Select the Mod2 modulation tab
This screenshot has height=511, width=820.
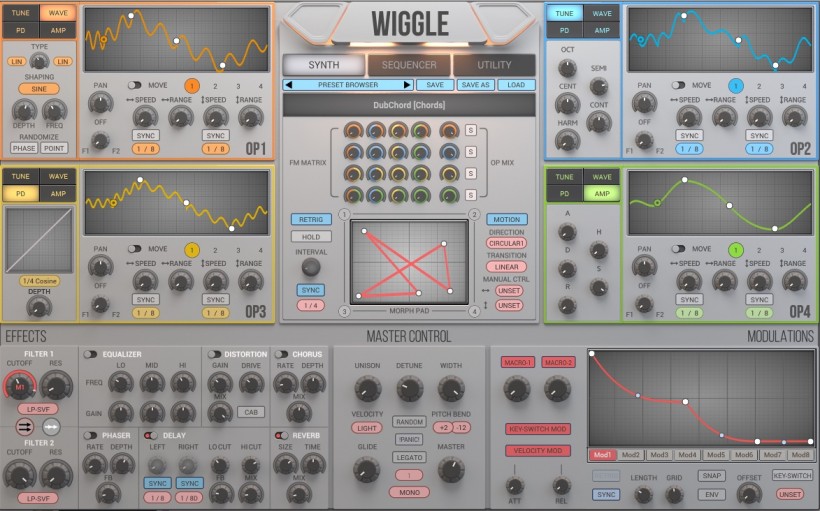pyautogui.click(x=631, y=455)
